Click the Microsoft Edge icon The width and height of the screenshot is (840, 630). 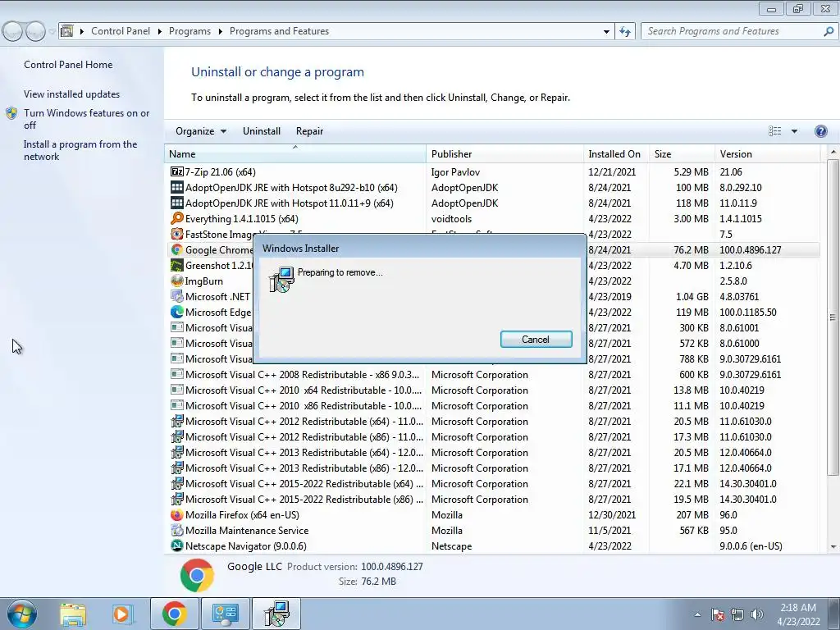point(177,312)
